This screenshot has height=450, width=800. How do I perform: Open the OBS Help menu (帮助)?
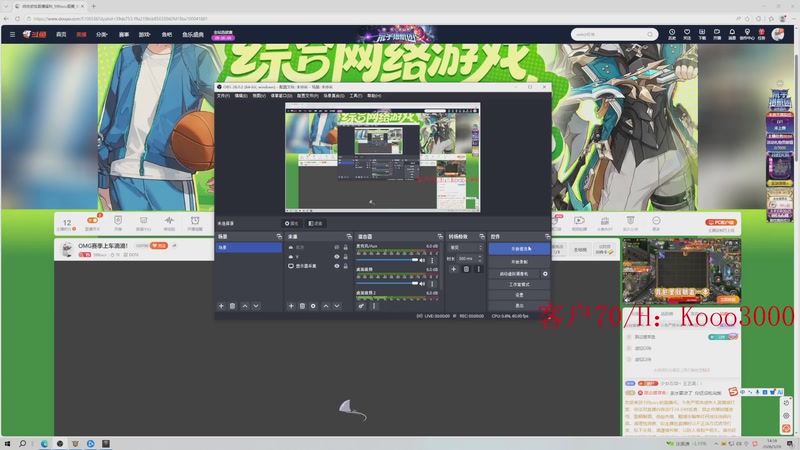click(x=374, y=96)
